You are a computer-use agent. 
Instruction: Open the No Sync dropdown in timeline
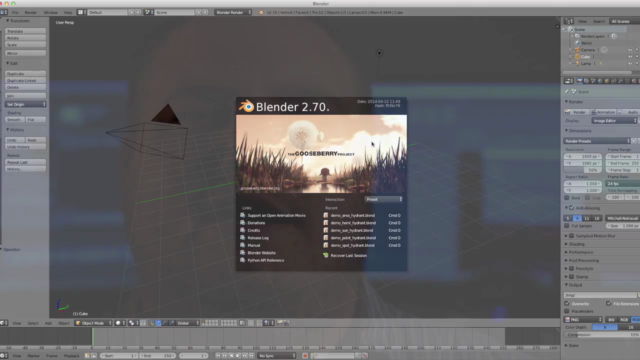point(277,356)
